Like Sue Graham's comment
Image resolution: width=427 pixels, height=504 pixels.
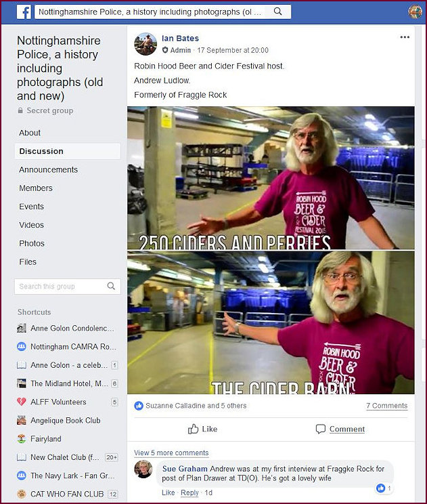tap(168, 492)
